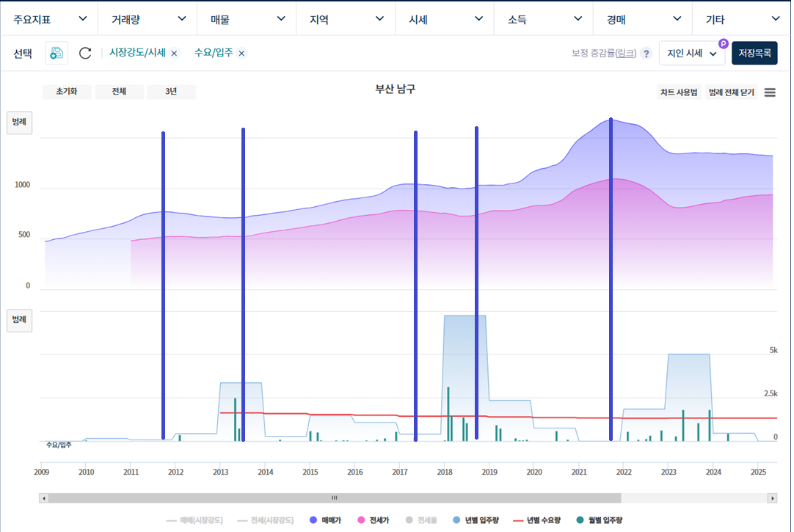This screenshot has height=532, width=794.
Task: Open the upper 범례 legend box
Action: click(x=20, y=123)
